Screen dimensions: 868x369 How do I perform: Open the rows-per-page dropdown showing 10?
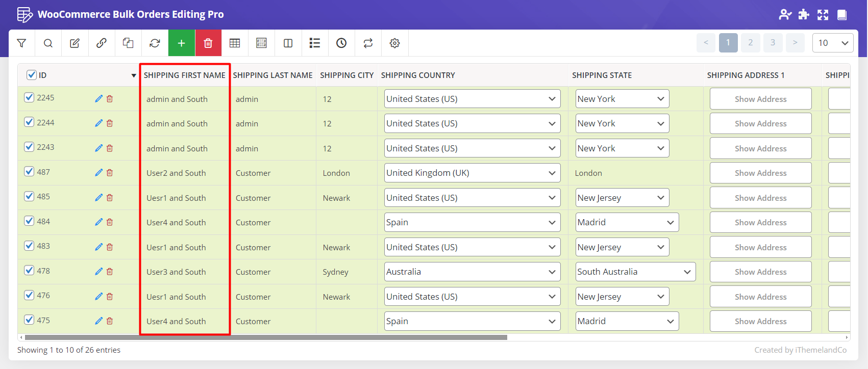832,43
